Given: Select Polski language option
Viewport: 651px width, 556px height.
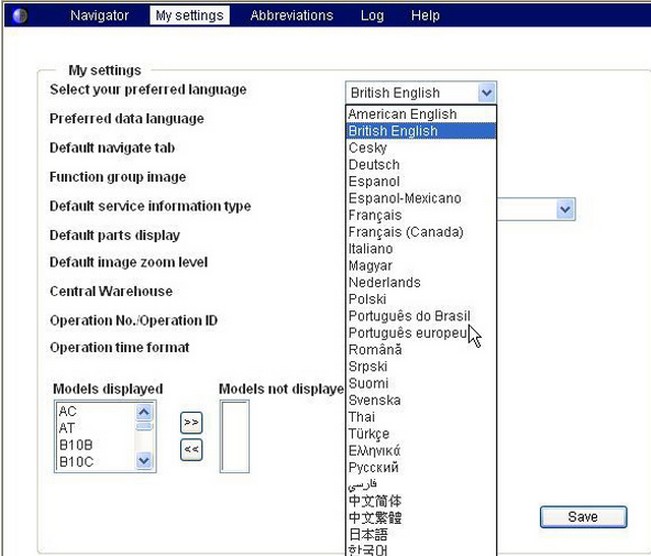Looking at the screenshot, I should pos(421,299).
